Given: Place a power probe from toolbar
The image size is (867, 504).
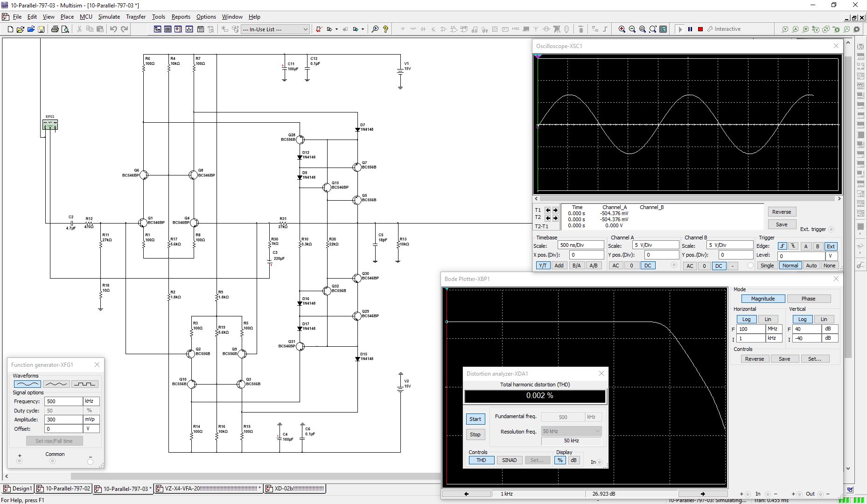Looking at the screenshot, I should [806, 29].
